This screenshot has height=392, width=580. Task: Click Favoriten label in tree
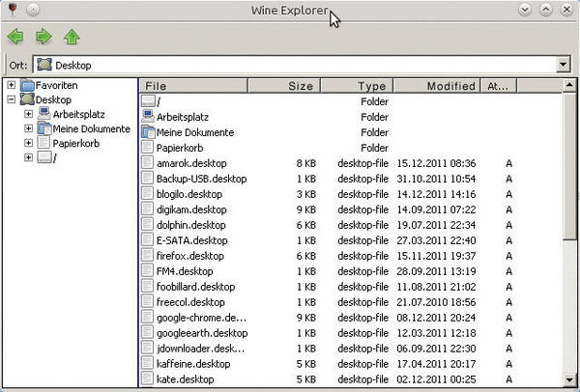point(57,85)
